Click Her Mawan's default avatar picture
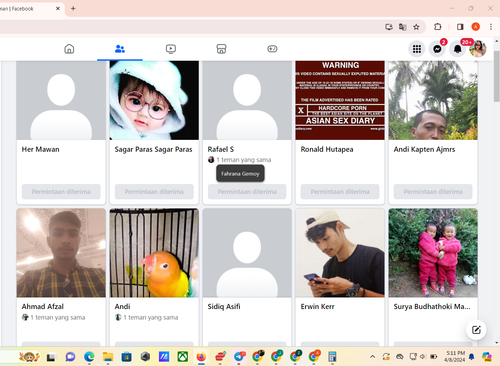500x366 pixels. [61, 100]
